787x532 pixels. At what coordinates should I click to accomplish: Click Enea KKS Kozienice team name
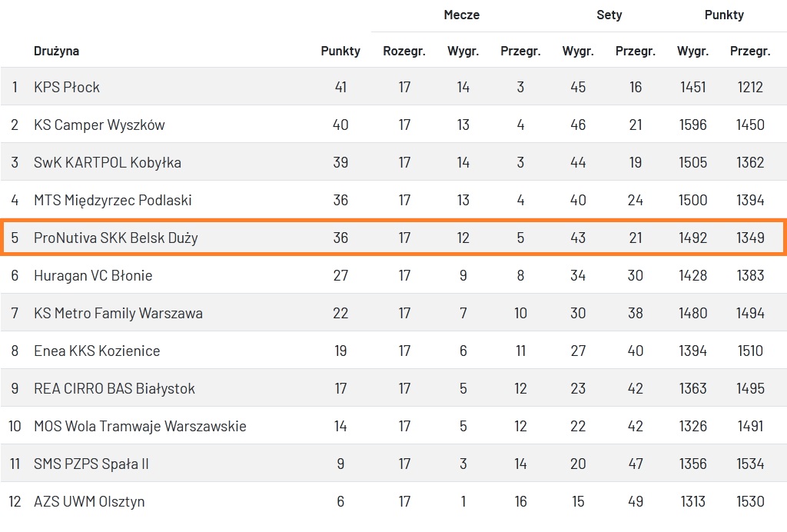click(x=97, y=351)
